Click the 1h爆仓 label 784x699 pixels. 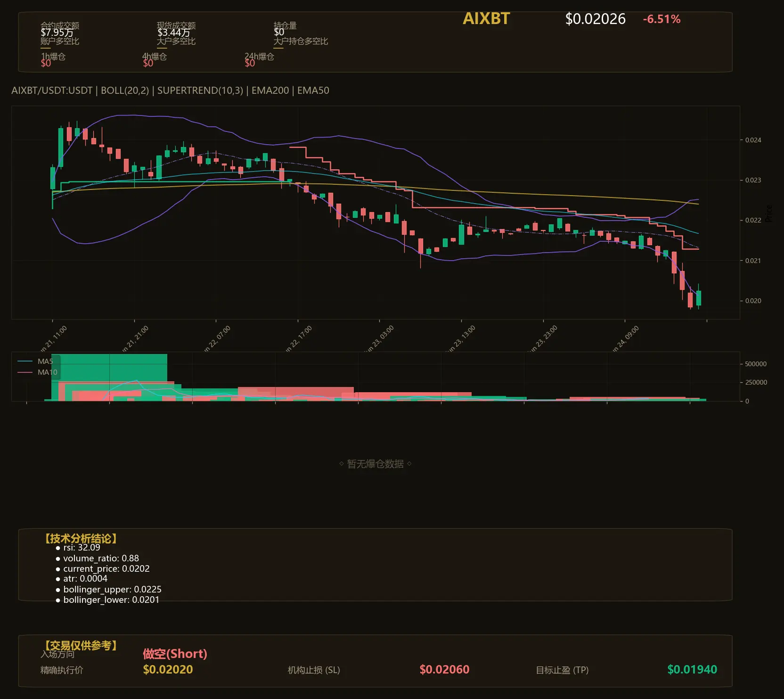tap(53, 57)
